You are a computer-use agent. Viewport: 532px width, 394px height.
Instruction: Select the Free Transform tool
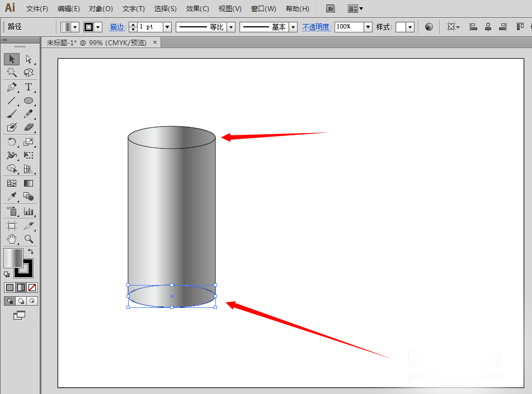pos(29,155)
